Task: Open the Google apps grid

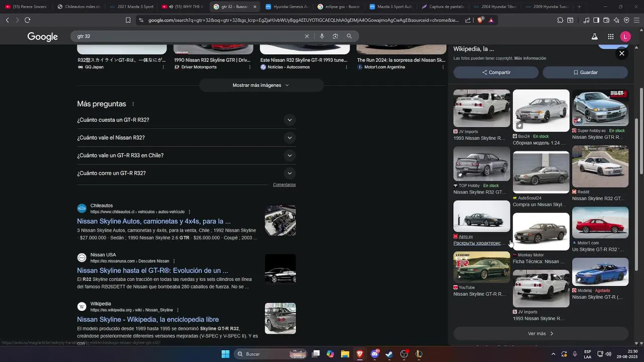Action: click(610, 36)
